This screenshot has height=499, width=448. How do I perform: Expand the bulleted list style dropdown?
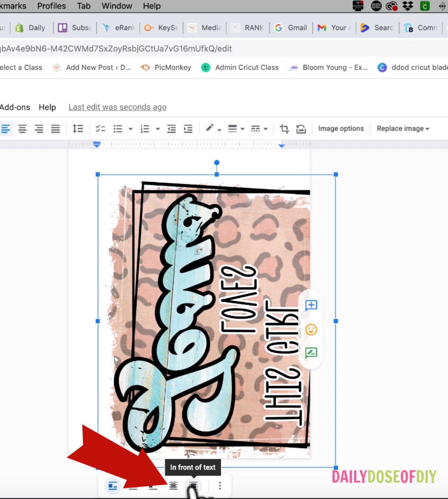tap(131, 129)
